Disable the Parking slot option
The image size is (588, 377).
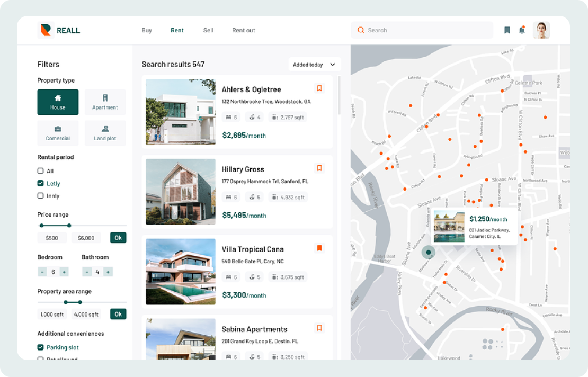(x=41, y=347)
